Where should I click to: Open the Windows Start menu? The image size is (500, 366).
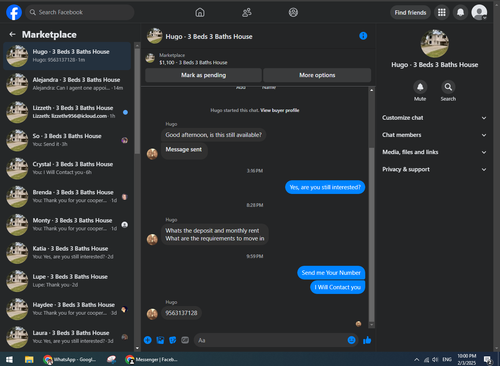[x=9, y=359]
